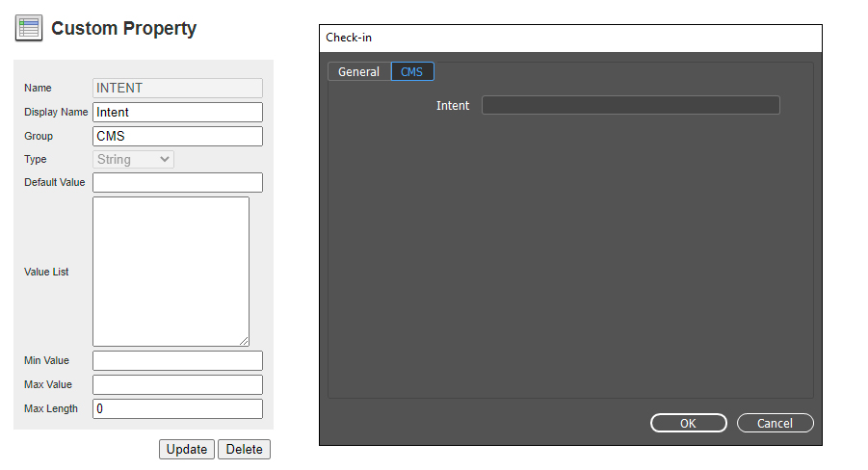
Task: Click the Group label
Action: [x=39, y=136]
